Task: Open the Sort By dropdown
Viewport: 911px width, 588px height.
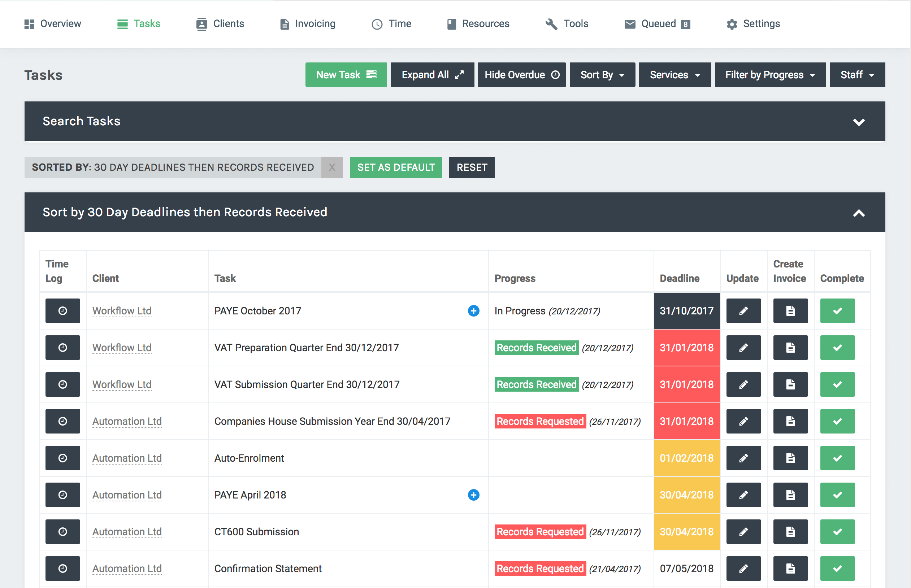Action: click(x=602, y=75)
